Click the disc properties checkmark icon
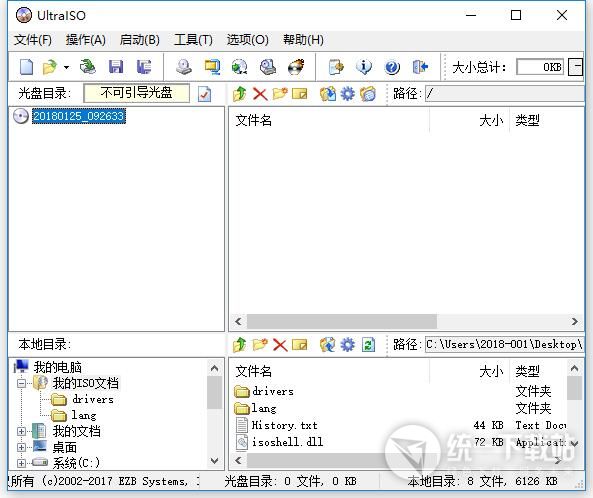Viewport: 593px width, 498px height. click(x=204, y=94)
